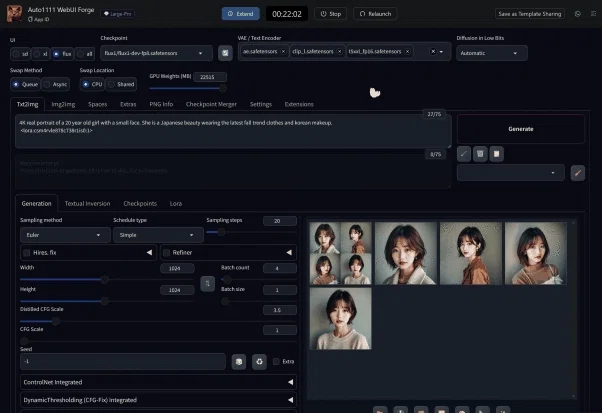Click the Relaunch button
The height and width of the screenshot is (413, 602).
click(x=375, y=14)
